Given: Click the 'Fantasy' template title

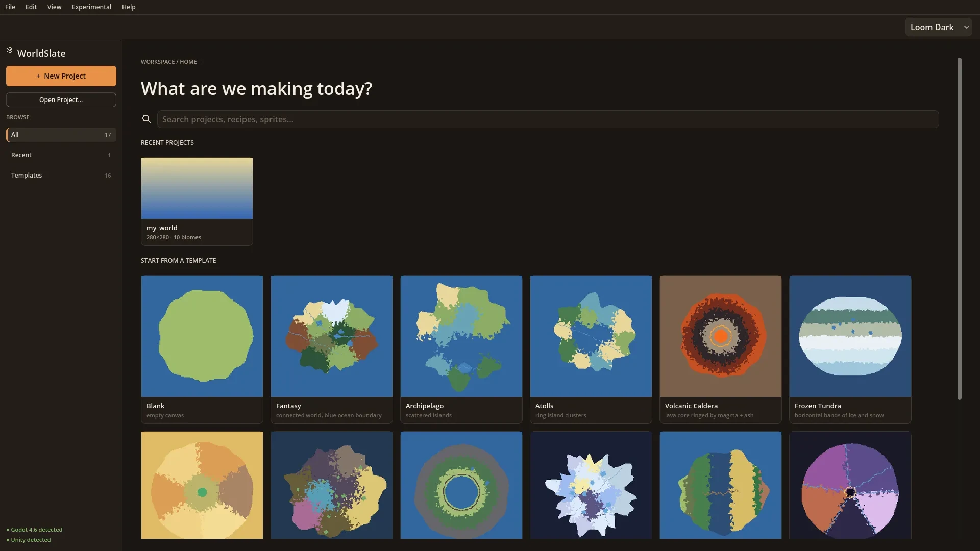Looking at the screenshot, I should pyautogui.click(x=288, y=406).
